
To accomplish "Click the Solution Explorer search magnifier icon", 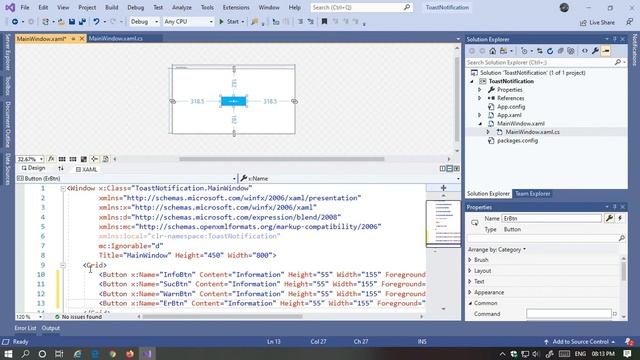I will 618,62.
